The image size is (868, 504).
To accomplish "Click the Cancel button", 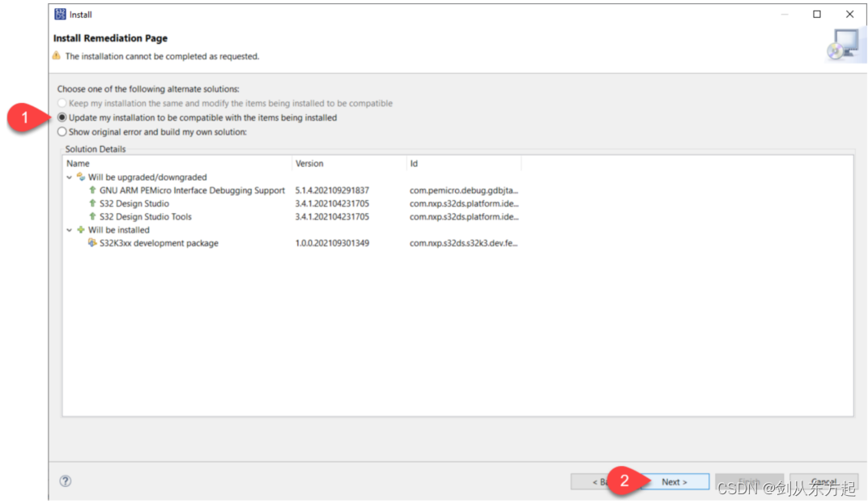I will point(823,482).
